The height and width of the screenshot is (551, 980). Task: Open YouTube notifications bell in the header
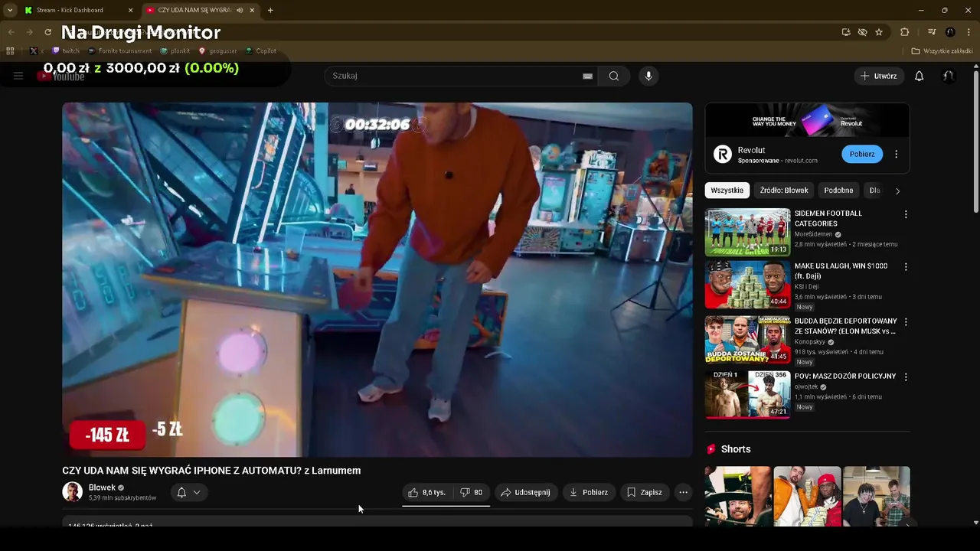(920, 76)
